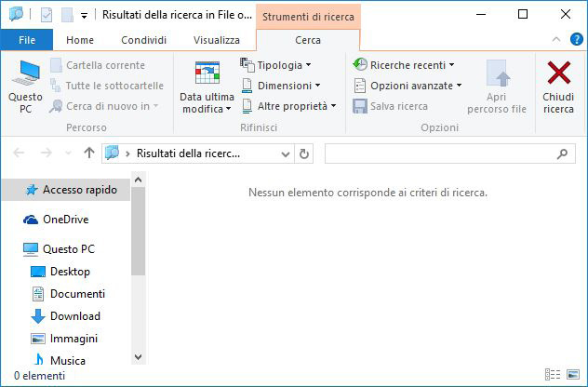
Task: Click the Altre proprietà filter
Action: tap(287, 106)
